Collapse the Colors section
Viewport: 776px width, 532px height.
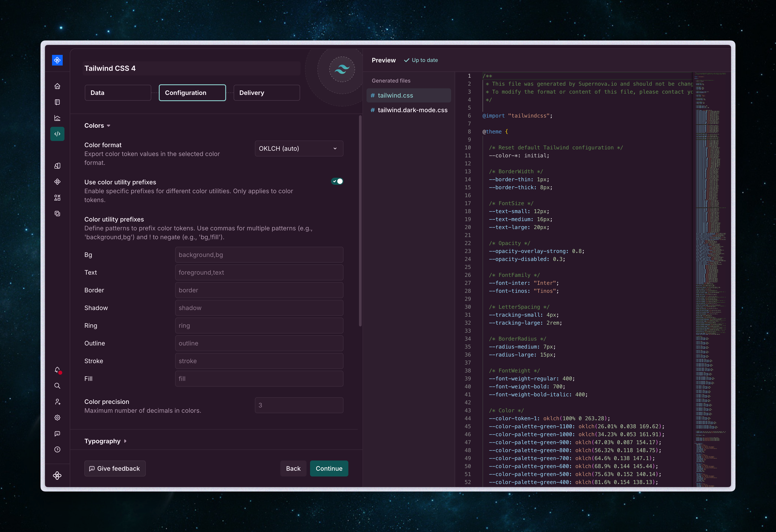(x=97, y=125)
